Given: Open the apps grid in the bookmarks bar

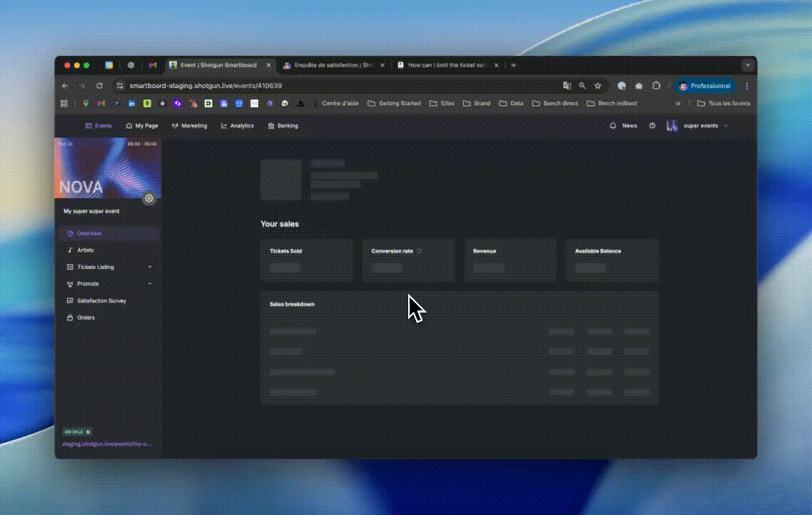Looking at the screenshot, I should (64, 104).
